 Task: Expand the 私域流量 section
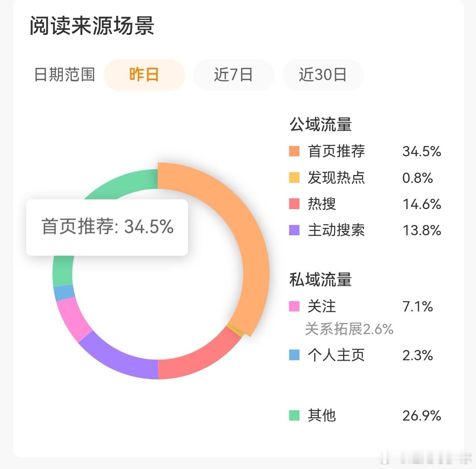(321, 279)
